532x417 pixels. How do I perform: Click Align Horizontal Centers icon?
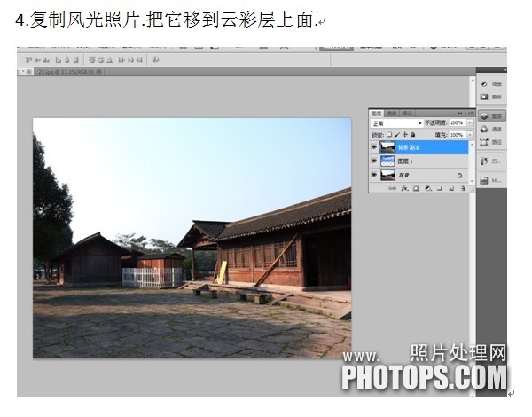[67, 60]
